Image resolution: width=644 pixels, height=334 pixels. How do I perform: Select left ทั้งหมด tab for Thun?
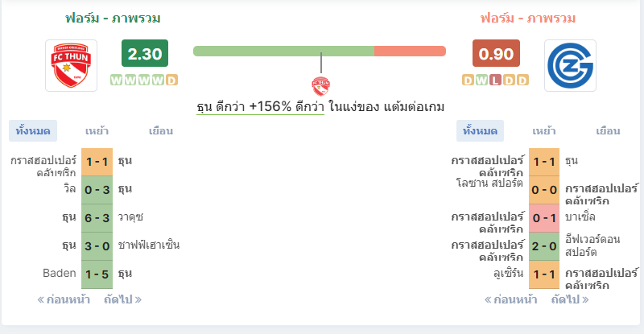coord(33,131)
